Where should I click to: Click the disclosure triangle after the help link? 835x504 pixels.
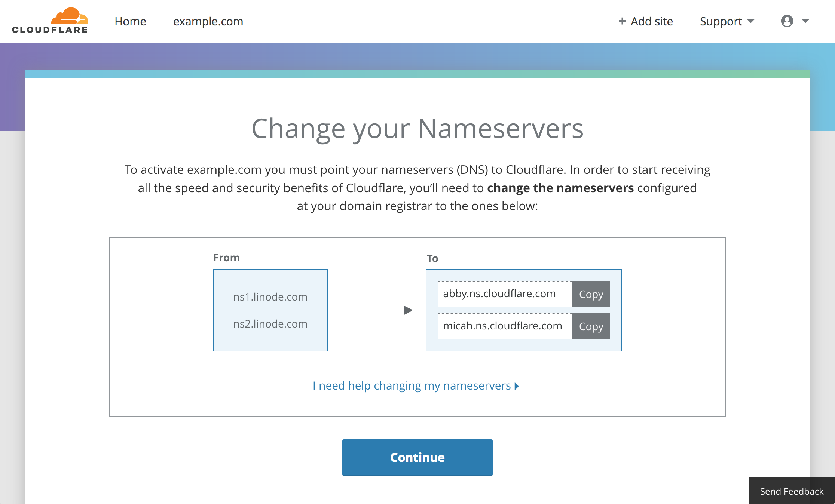517,386
